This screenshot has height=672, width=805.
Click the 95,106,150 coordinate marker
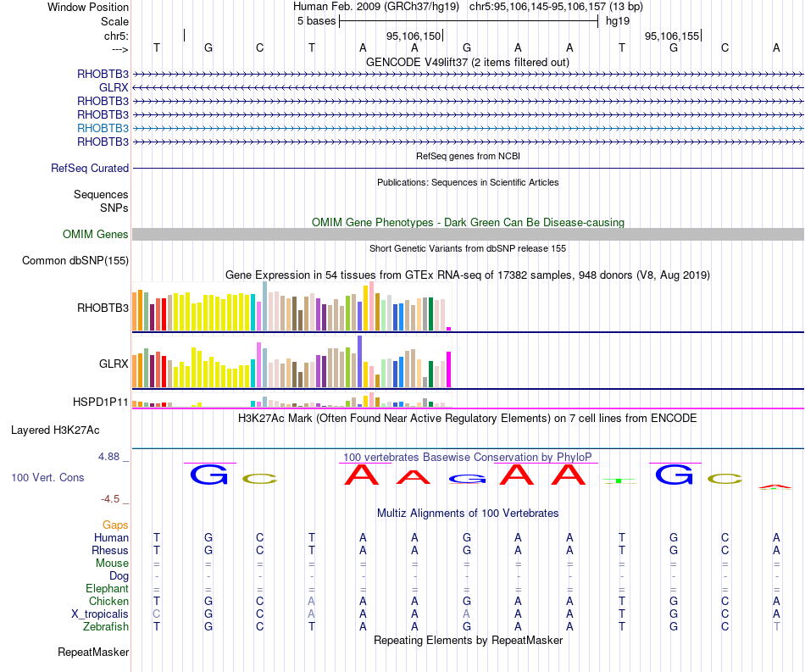[x=414, y=36]
